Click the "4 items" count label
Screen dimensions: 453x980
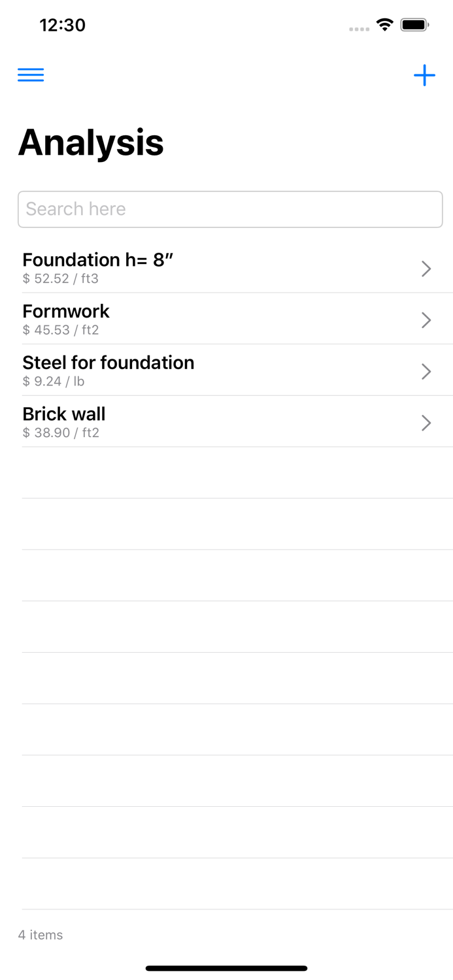coord(41,935)
